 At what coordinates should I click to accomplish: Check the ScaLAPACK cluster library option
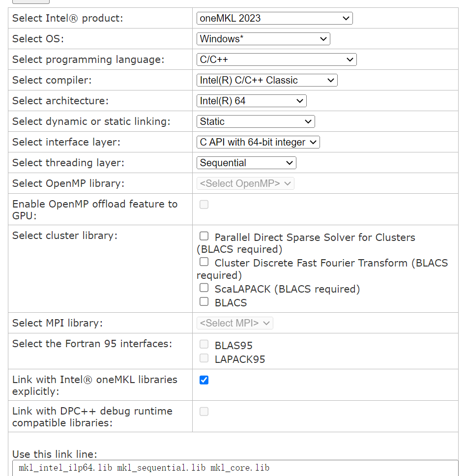click(x=204, y=287)
